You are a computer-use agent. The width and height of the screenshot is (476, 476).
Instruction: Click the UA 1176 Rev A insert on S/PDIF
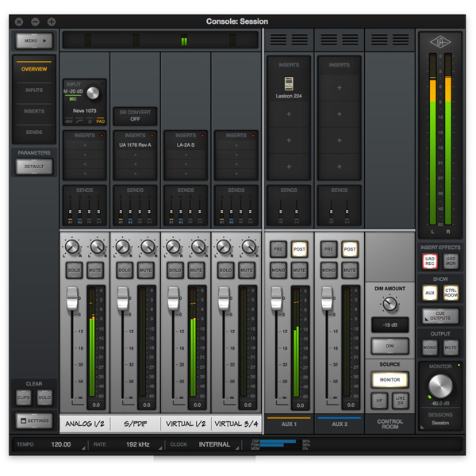[135, 145]
